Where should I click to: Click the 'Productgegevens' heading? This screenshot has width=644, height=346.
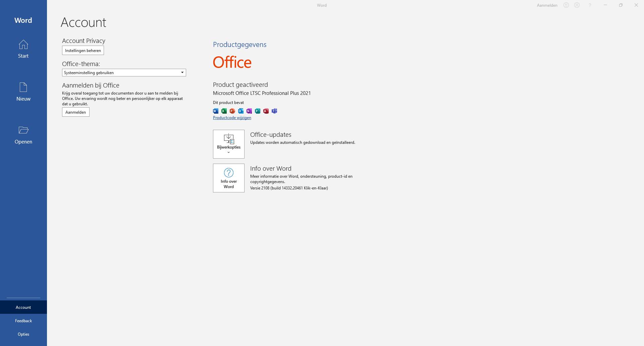pos(240,45)
